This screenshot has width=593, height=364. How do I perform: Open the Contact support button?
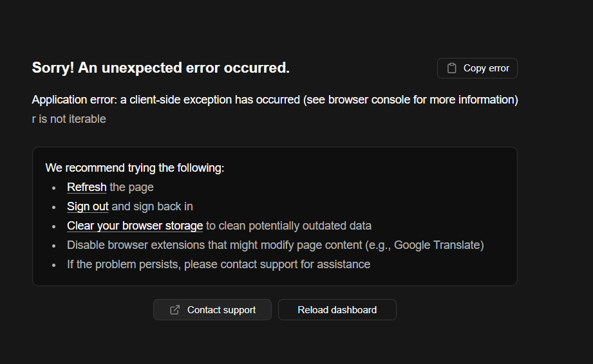click(x=212, y=310)
